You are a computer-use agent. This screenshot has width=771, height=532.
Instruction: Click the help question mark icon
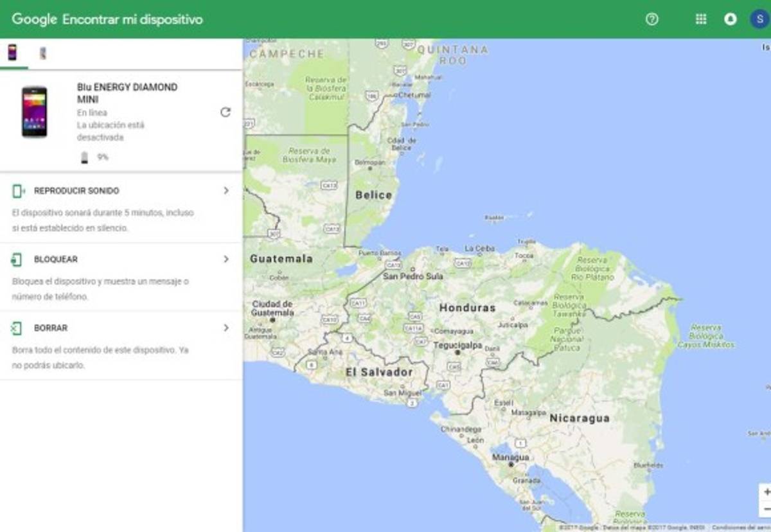pos(652,18)
